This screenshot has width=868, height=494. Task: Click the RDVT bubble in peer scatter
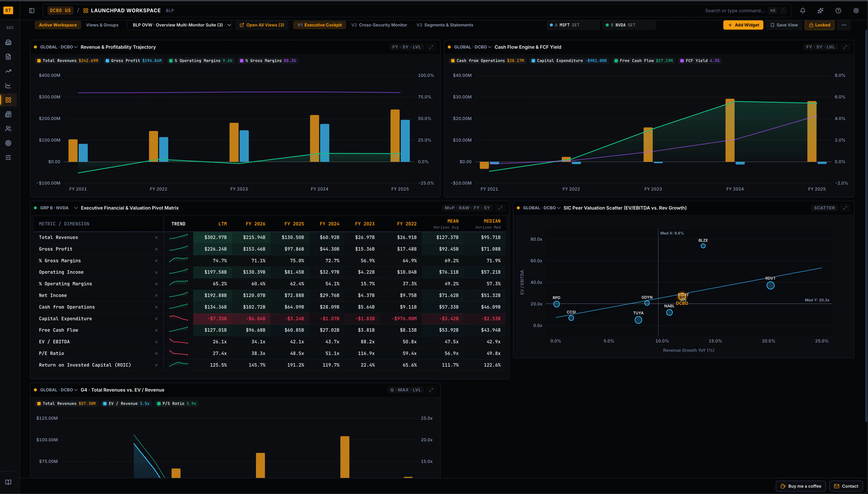[x=770, y=286]
